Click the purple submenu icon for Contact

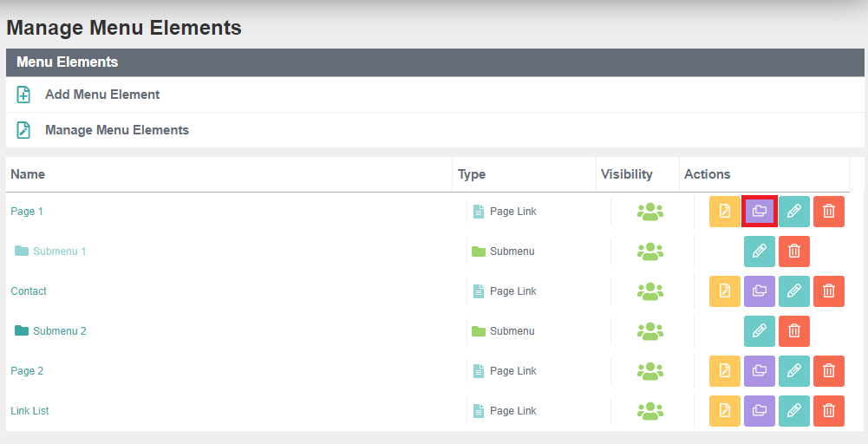click(760, 291)
